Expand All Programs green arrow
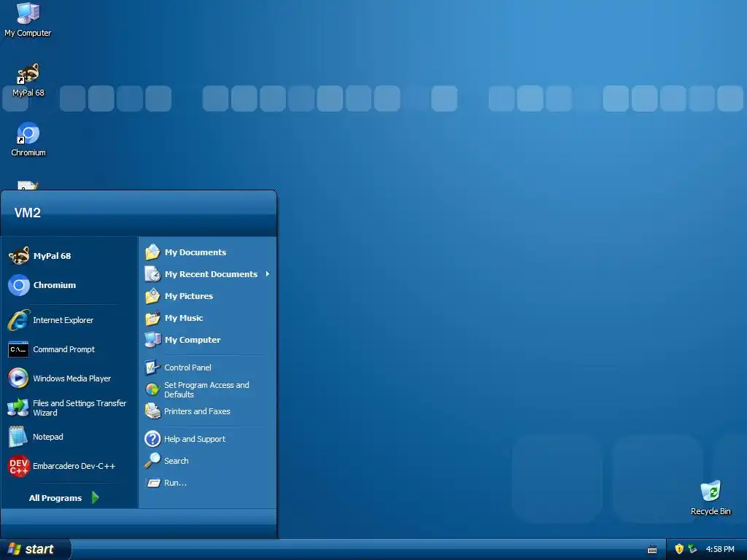 96,497
